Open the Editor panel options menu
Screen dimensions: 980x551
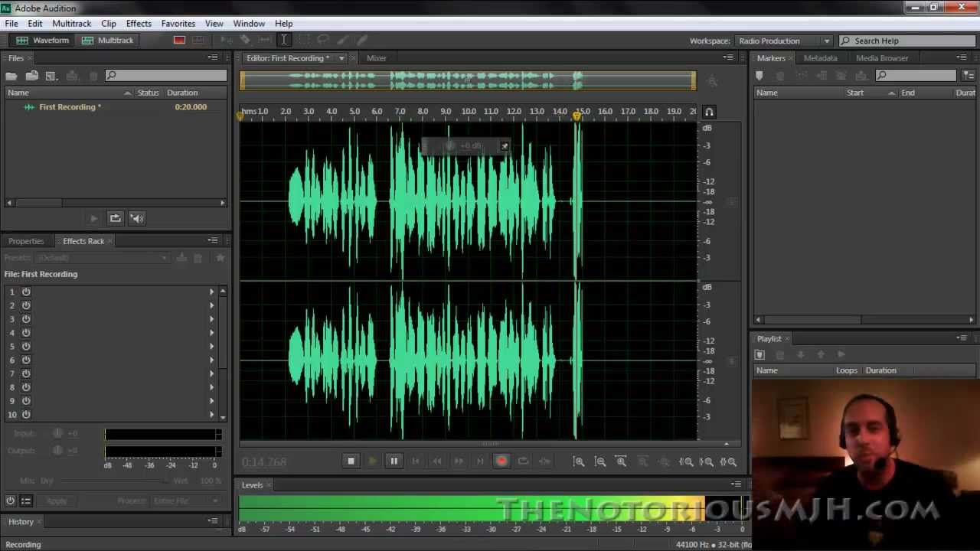coord(728,58)
